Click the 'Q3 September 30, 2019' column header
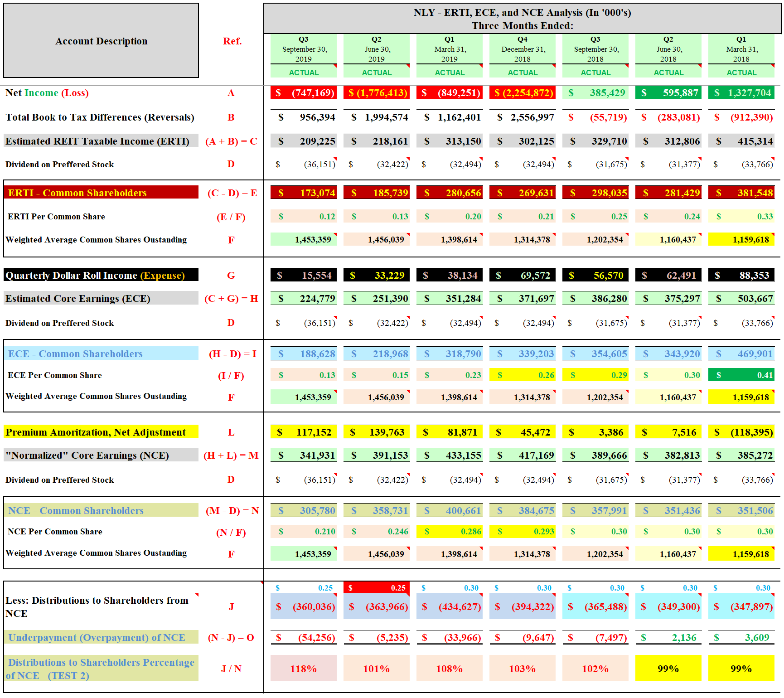The image size is (784, 698). pos(304,49)
